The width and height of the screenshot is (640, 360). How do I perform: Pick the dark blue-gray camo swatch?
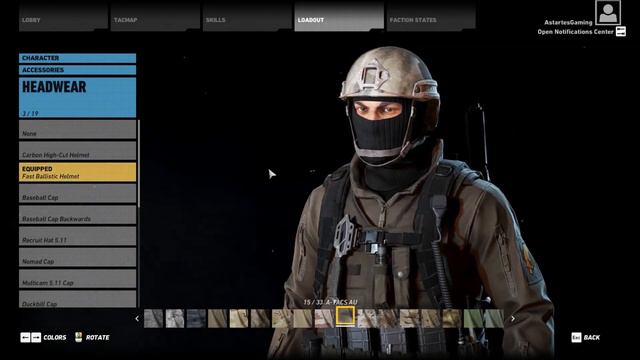[196, 318]
